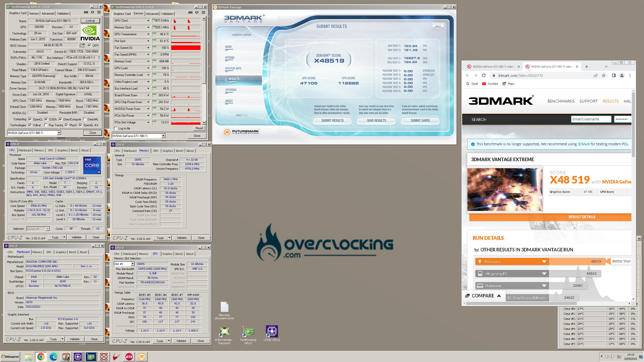Screen dimensions: 644x362
Task: Click refresh icon in left GPU-Z Graphics Card window
Action: 92,12
